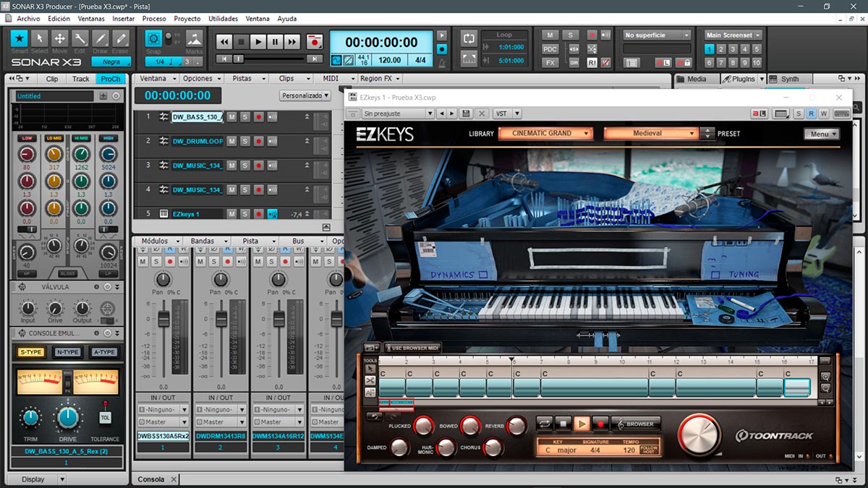Bypass all effects with the FX button

coord(550,62)
